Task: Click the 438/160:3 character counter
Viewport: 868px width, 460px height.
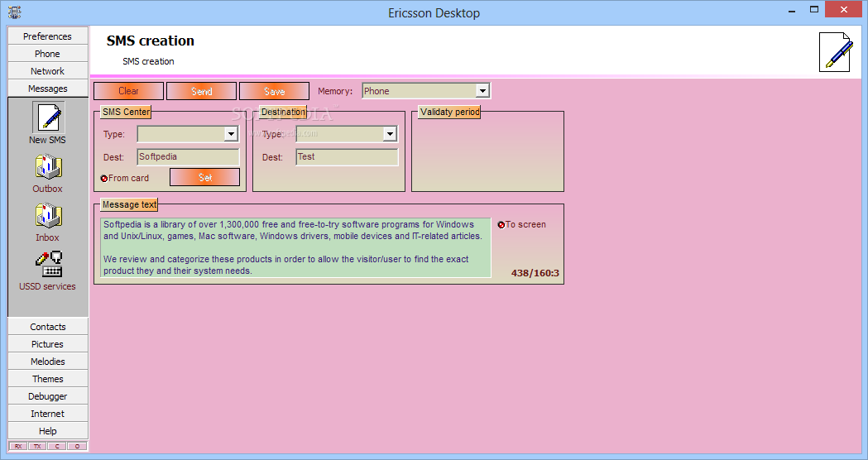Action: tap(535, 273)
